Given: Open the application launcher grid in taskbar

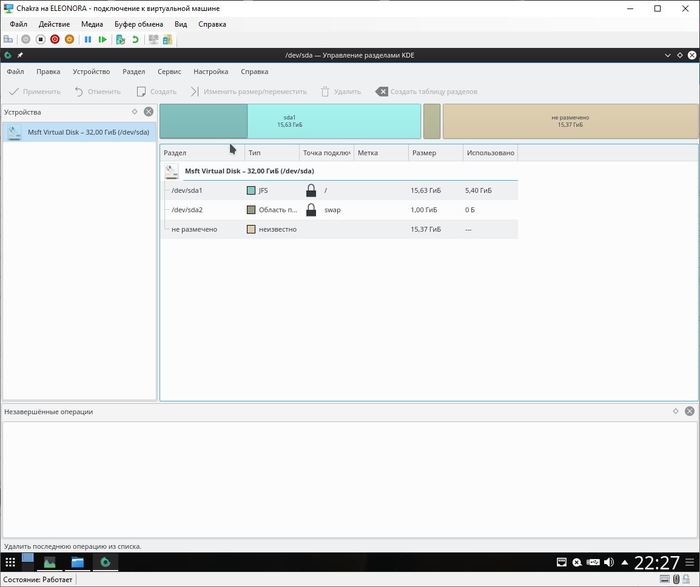Looking at the screenshot, I should (10, 563).
